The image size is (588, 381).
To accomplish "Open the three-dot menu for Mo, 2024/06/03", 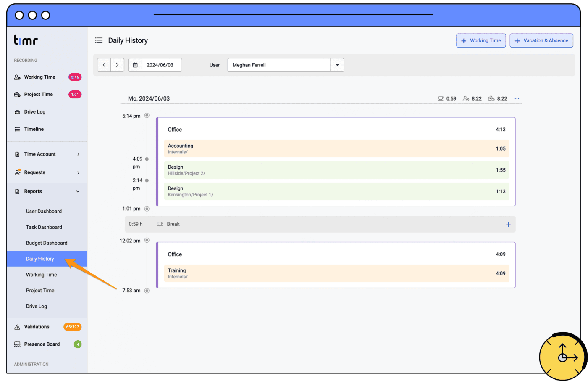I will pos(517,98).
